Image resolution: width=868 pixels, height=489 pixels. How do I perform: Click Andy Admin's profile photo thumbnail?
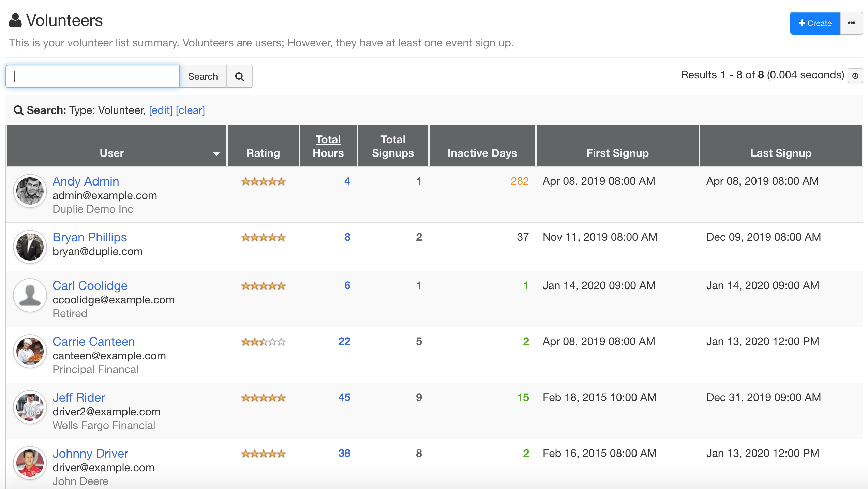click(x=30, y=191)
